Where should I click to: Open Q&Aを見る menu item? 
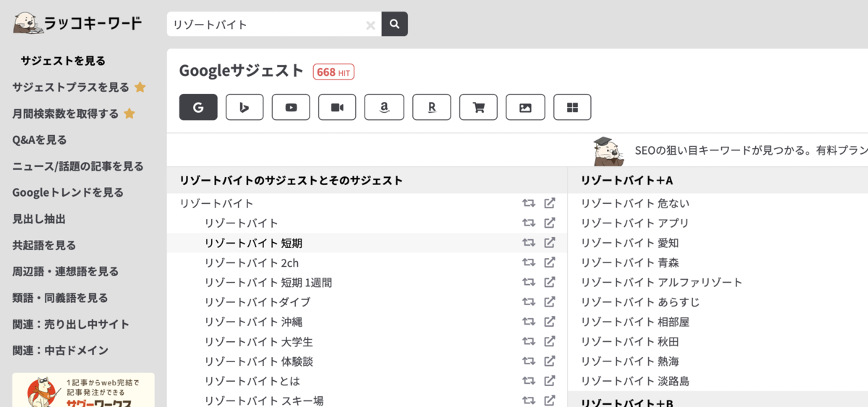40,140
